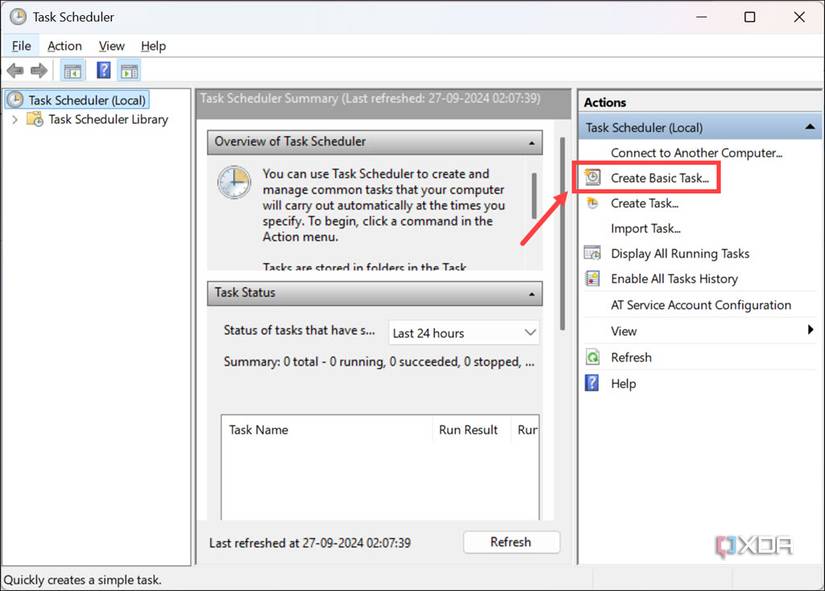Click the Overview text box scrollbar

point(534,196)
